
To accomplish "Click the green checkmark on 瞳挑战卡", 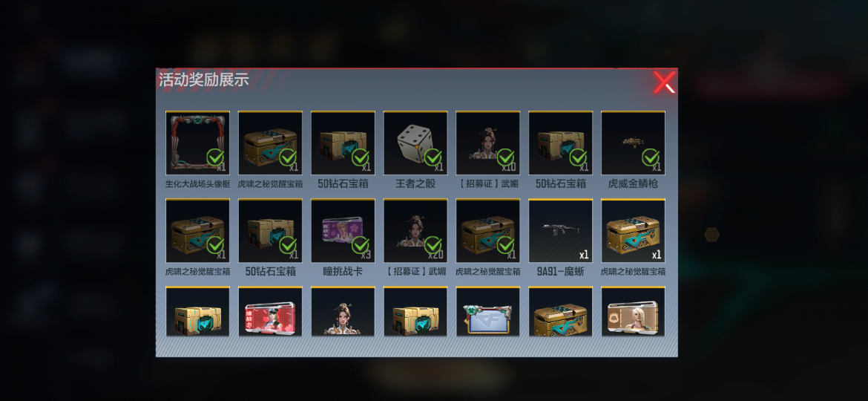I will coord(361,245).
